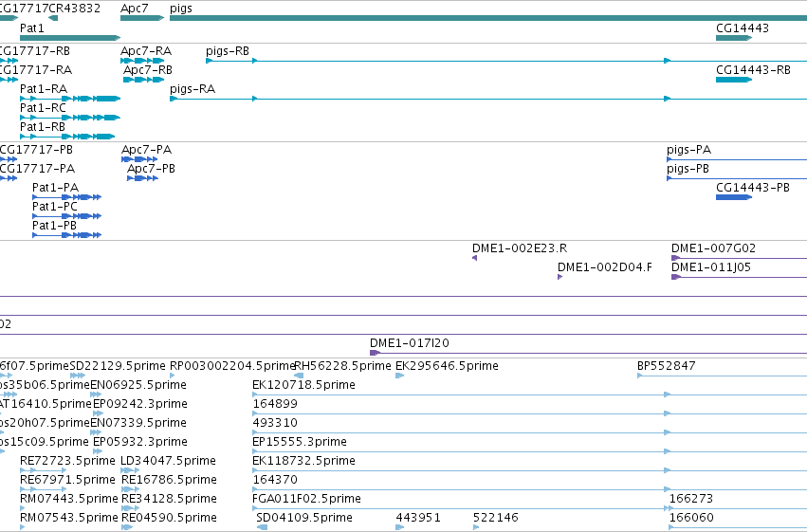Click the pigs gene label
The width and height of the screenshot is (807, 532).
181,9
